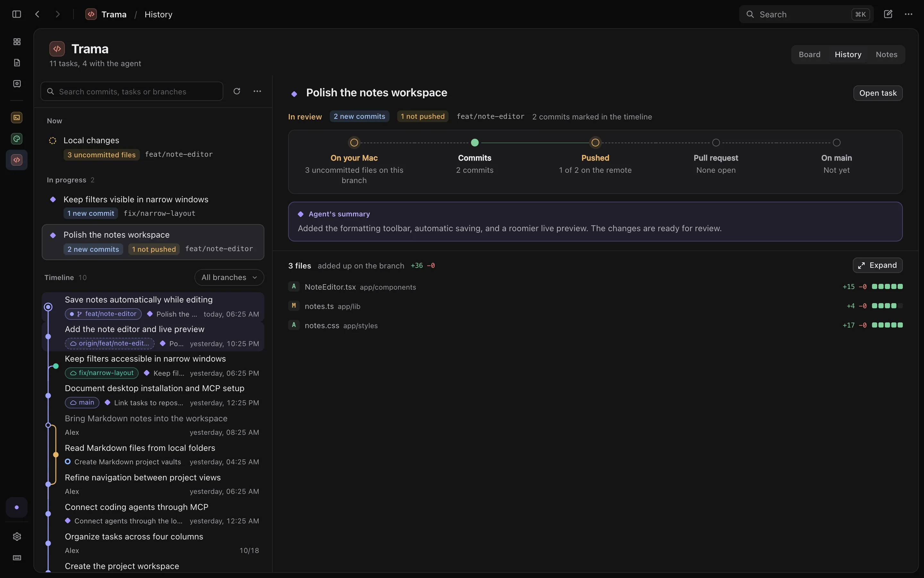Click the 3 uncommitted files badge
This screenshot has width=924, height=578.
(102, 155)
